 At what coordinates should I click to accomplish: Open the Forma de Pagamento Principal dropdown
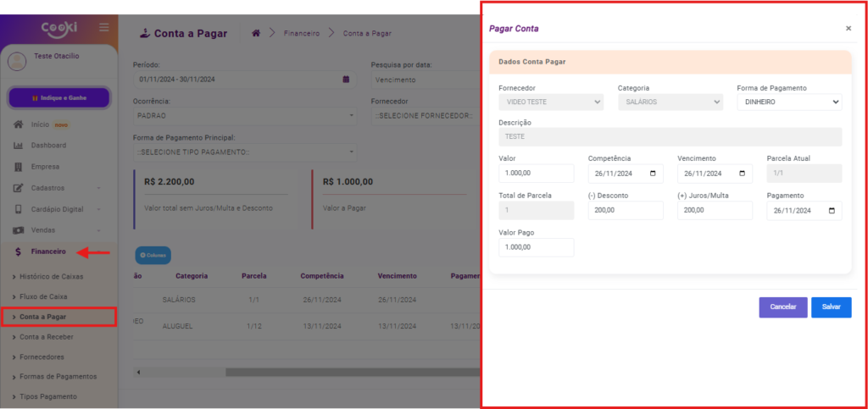pos(244,152)
